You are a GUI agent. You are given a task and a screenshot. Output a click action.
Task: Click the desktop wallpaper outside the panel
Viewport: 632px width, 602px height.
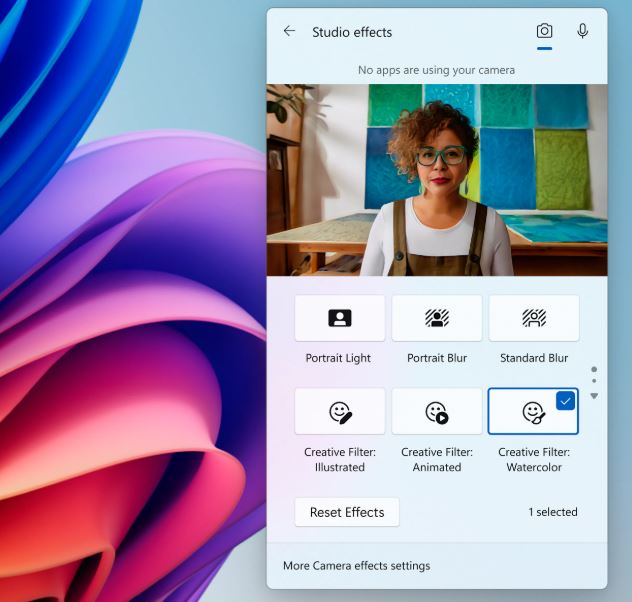pos(120,300)
